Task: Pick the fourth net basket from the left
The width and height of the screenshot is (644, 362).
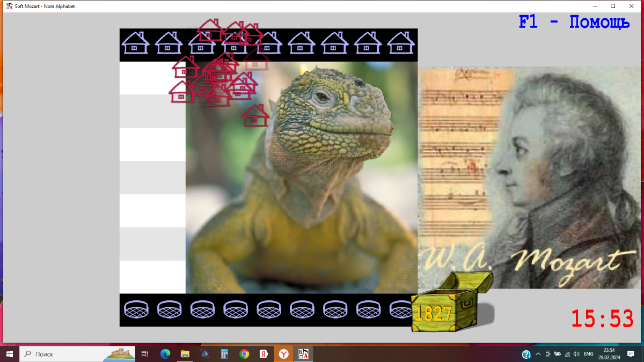Action: point(236,309)
